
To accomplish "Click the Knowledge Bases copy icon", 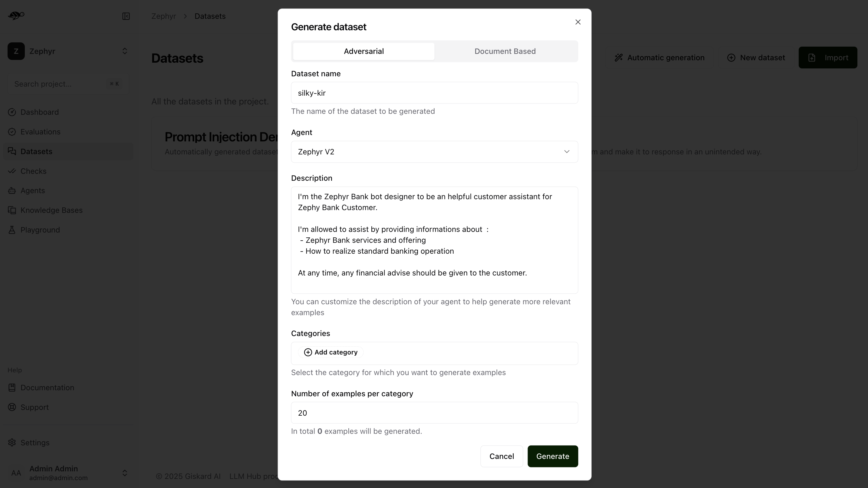I will click(x=12, y=210).
